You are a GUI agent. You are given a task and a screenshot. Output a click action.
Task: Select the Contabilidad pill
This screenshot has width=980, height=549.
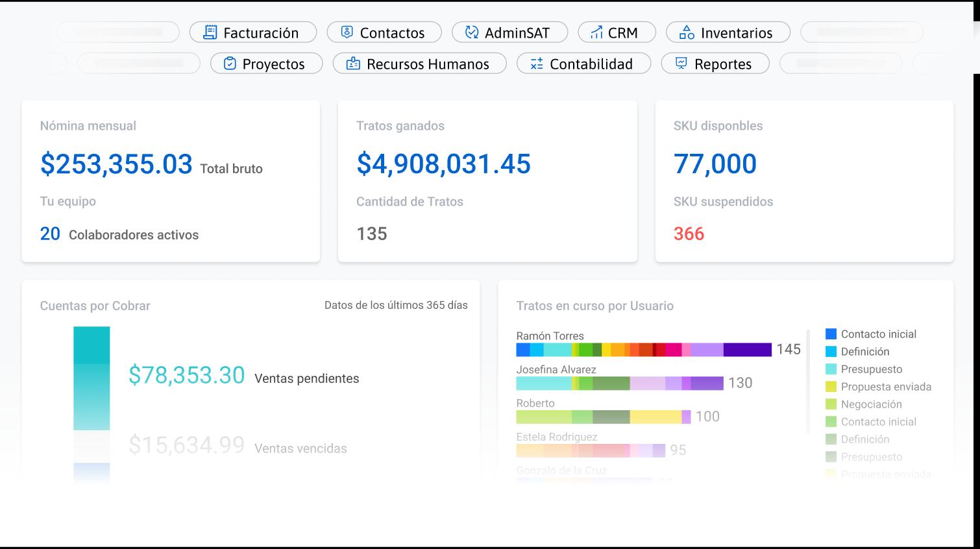[583, 63]
